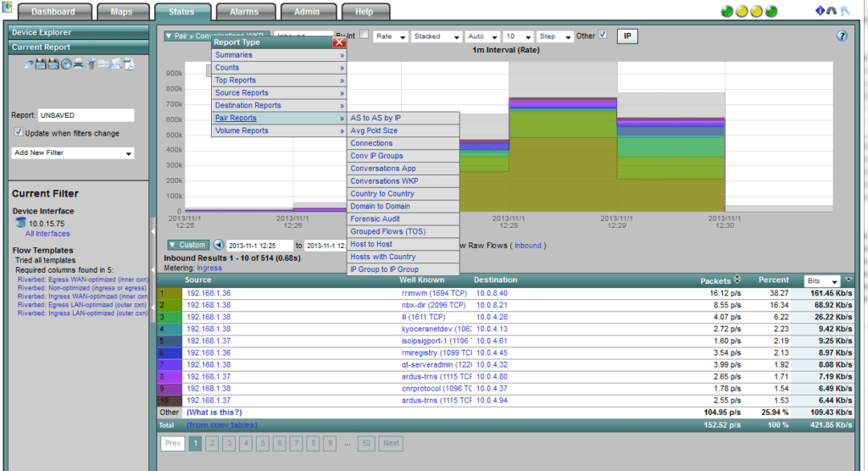This screenshot has height=471, width=868.
Task: Switch to the Alarms tab
Action: pyautogui.click(x=243, y=12)
